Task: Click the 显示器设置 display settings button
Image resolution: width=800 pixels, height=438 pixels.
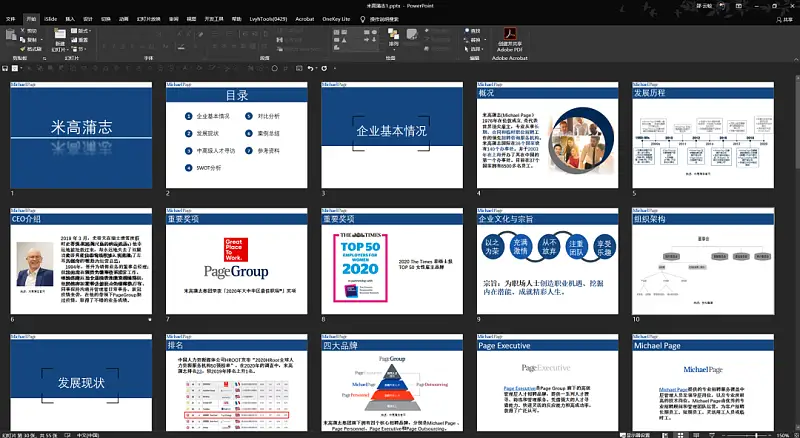Action: pyautogui.click(x=636, y=435)
